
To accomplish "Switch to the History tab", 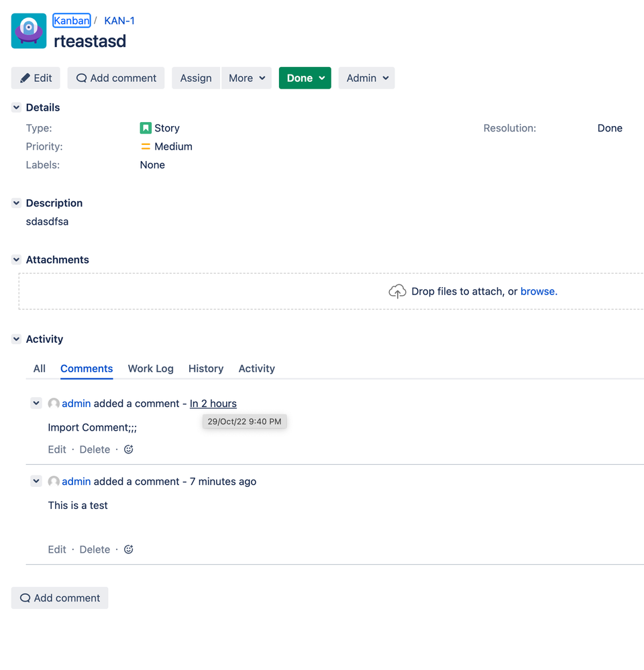I will (205, 368).
